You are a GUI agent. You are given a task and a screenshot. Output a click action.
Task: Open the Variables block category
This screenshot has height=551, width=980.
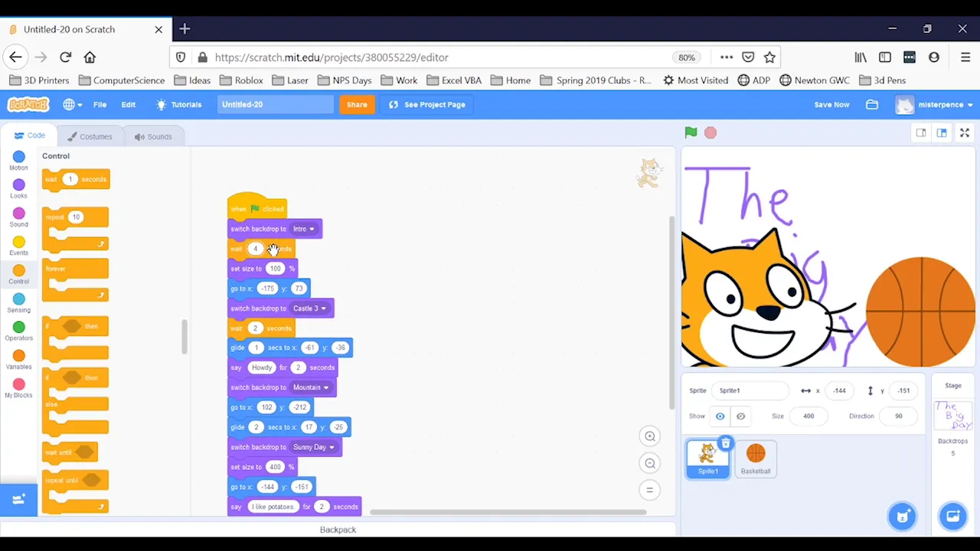tap(18, 360)
